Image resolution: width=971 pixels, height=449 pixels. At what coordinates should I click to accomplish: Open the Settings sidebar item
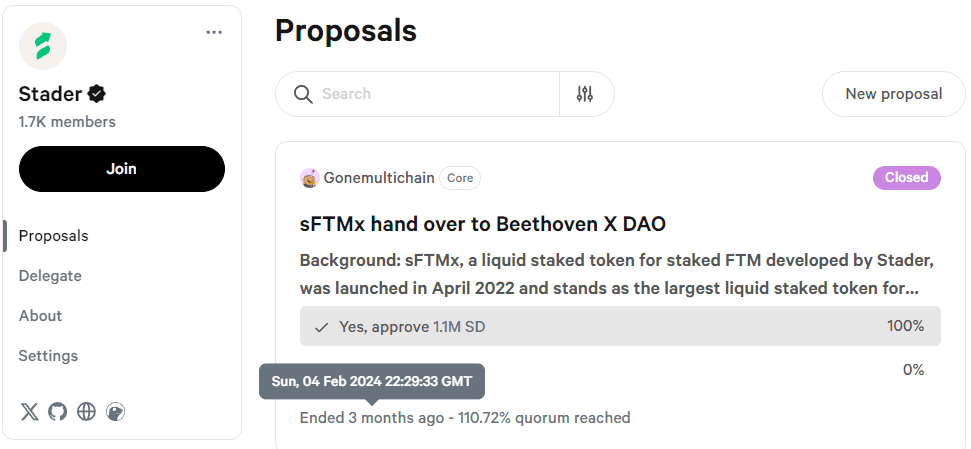coord(48,356)
